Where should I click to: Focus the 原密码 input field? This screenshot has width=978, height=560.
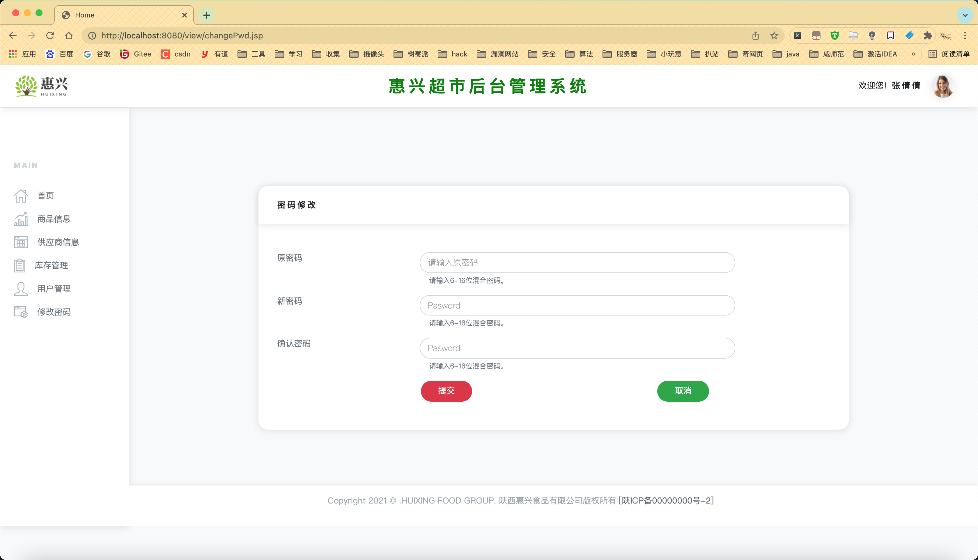(577, 263)
